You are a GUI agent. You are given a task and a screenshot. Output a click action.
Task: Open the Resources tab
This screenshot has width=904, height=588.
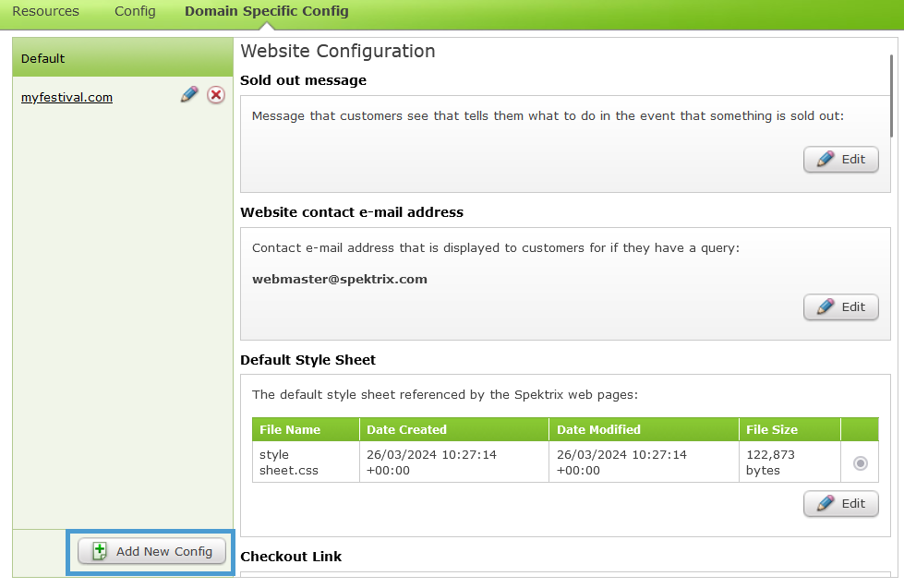pos(45,11)
